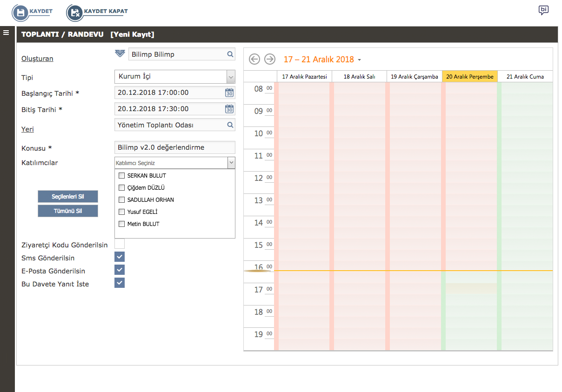The image size is (562, 392).
Task: Uncheck Sms Gönderilsin option
Action: click(120, 257)
